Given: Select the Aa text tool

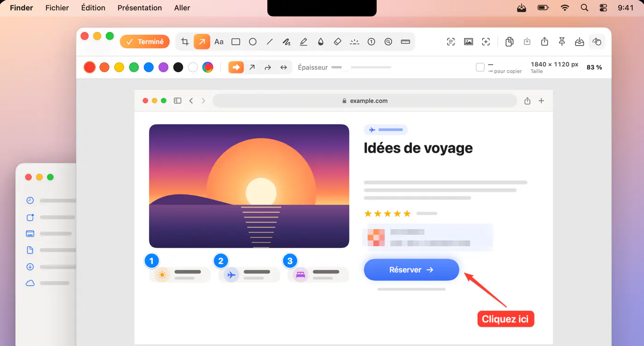Looking at the screenshot, I should tap(219, 42).
